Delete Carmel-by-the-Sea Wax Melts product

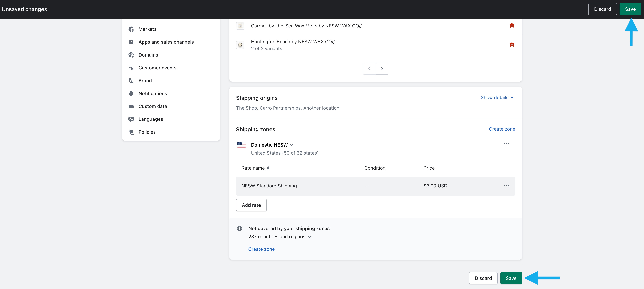pos(512,26)
